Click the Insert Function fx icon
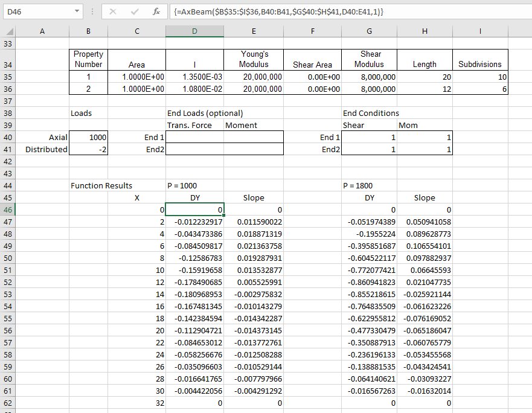 tap(156, 11)
